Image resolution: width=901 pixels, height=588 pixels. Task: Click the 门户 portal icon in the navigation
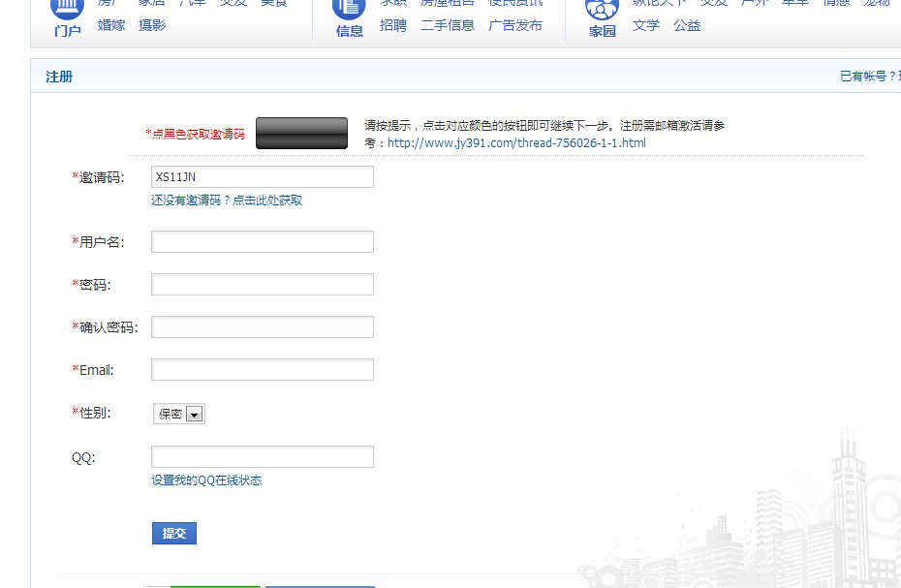(x=66, y=13)
